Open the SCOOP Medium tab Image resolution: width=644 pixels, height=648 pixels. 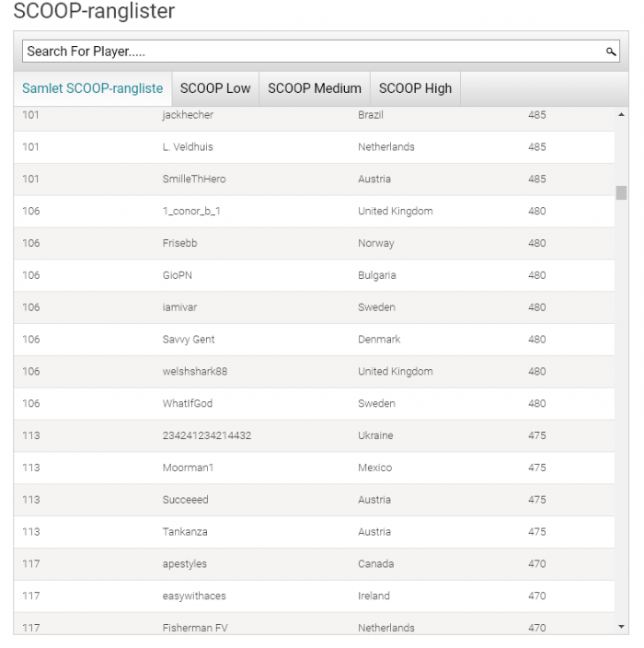coord(315,88)
